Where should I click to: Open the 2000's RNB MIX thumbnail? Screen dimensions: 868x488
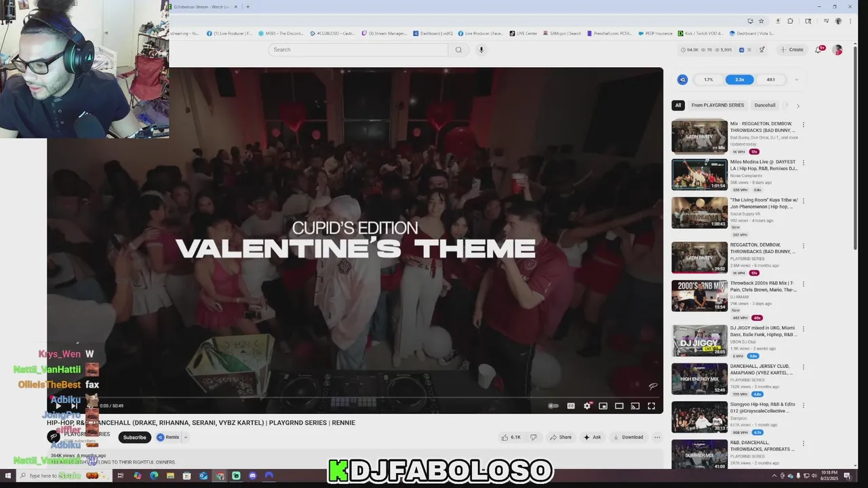click(x=699, y=296)
